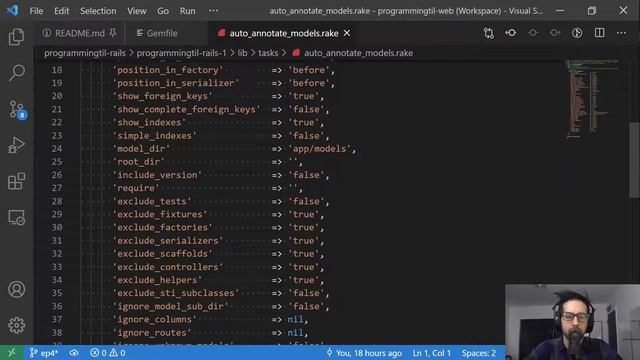Click the greyed circle icon right of Previous Change
This screenshot has width=640, height=360.
click(x=533, y=33)
